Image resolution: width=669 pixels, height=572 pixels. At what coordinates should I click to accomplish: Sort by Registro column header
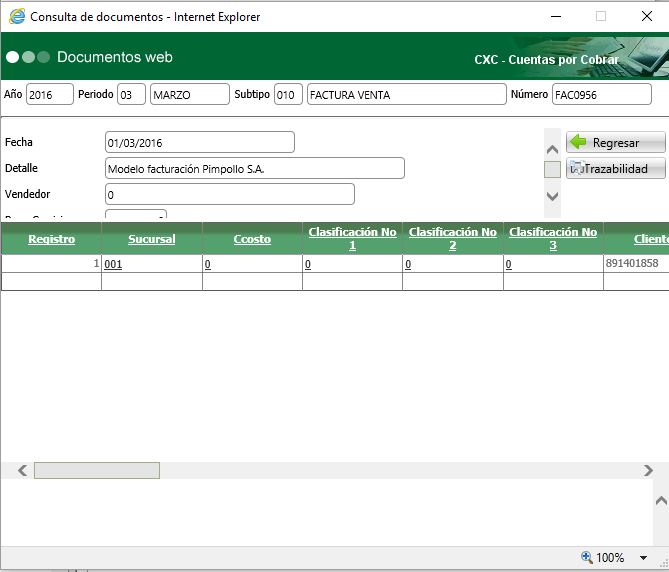pos(52,239)
